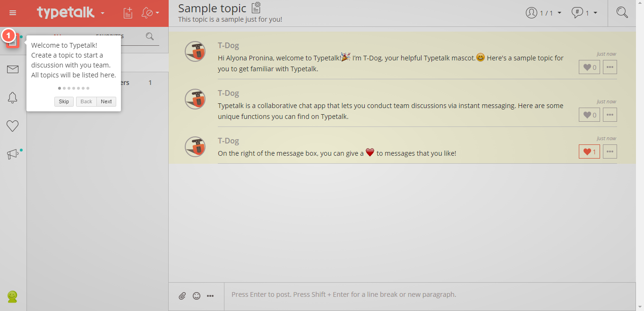The height and width of the screenshot is (311, 644).
Task: Click the add new topic icon
Action: click(128, 13)
